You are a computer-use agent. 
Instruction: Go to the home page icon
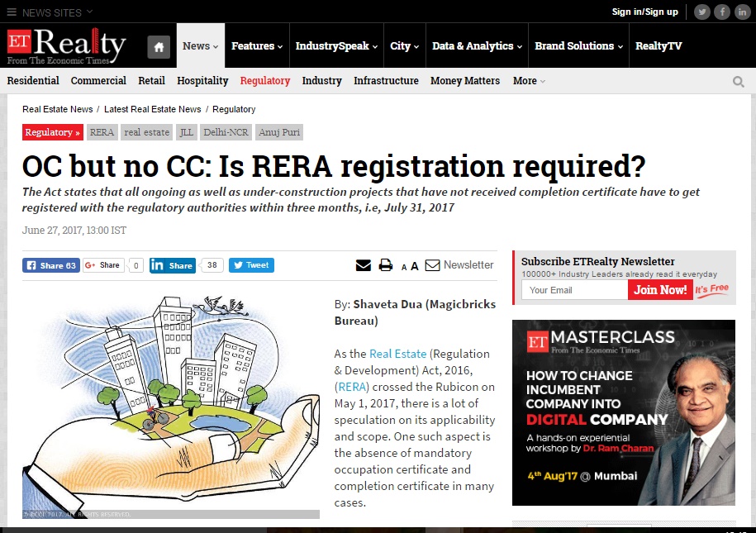[x=159, y=47]
